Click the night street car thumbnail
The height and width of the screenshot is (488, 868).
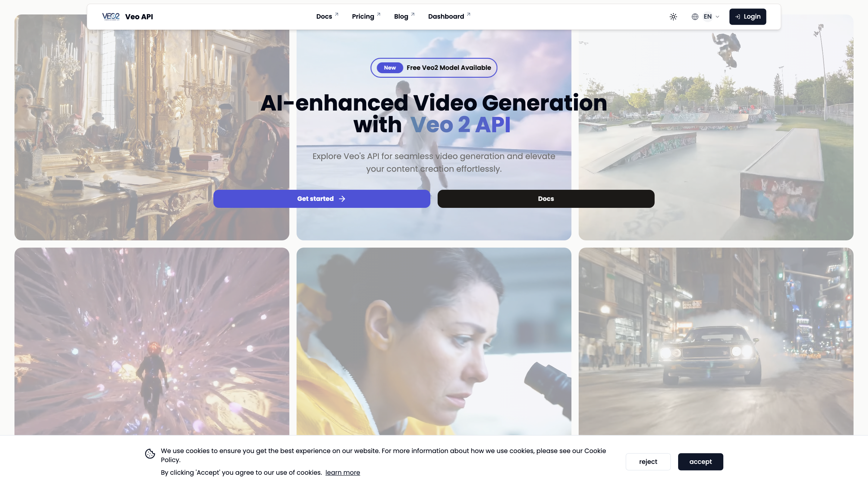[715, 340]
